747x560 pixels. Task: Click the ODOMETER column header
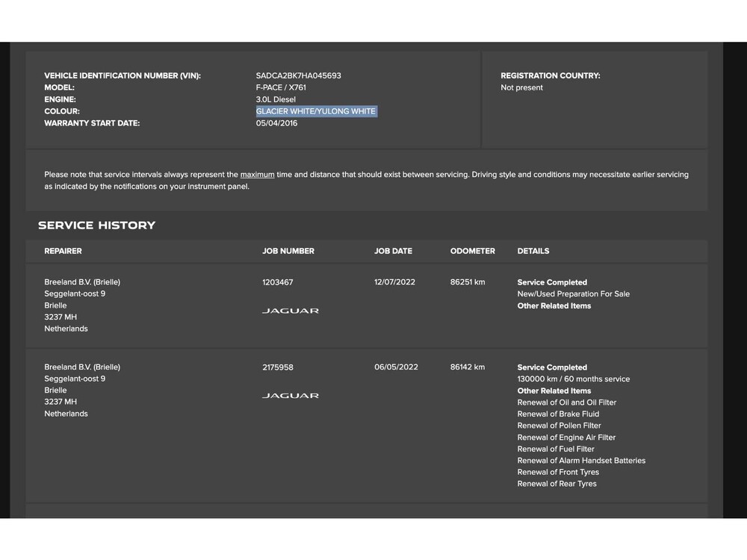coord(472,251)
